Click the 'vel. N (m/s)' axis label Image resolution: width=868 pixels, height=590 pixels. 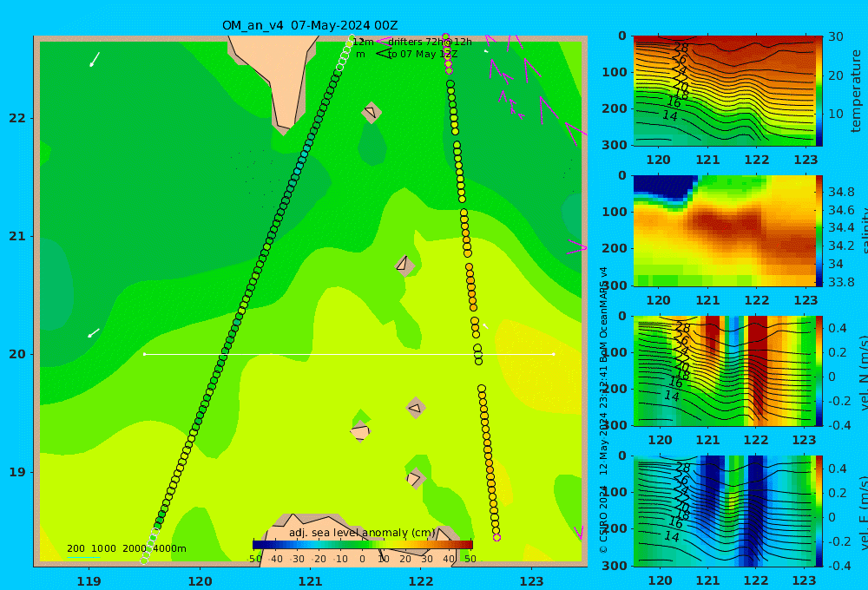pyautogui.click(x=863, y=373)
